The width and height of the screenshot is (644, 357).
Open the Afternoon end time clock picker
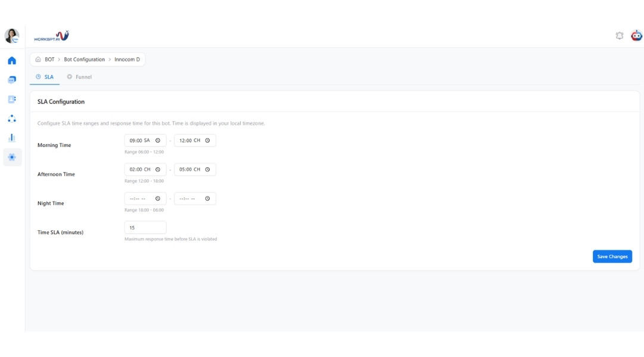click(x=207, y=169)
